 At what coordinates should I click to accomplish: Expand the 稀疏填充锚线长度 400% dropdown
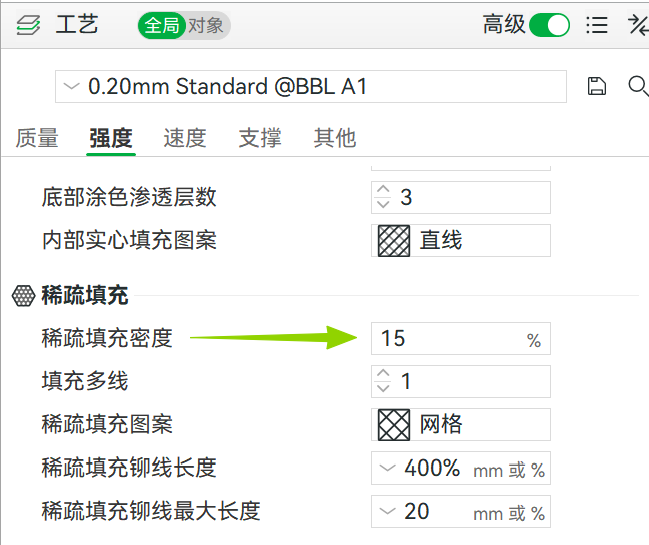[388, 468]
